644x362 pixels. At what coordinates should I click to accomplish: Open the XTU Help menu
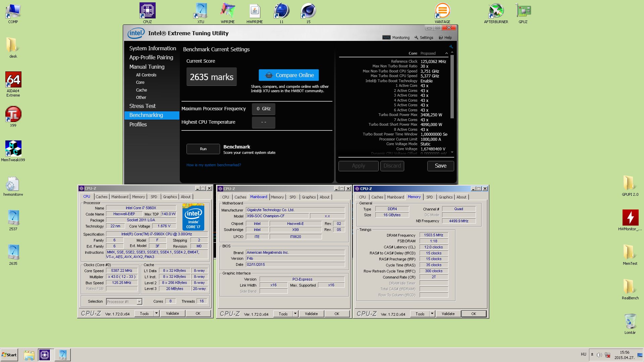click(445, 38)
